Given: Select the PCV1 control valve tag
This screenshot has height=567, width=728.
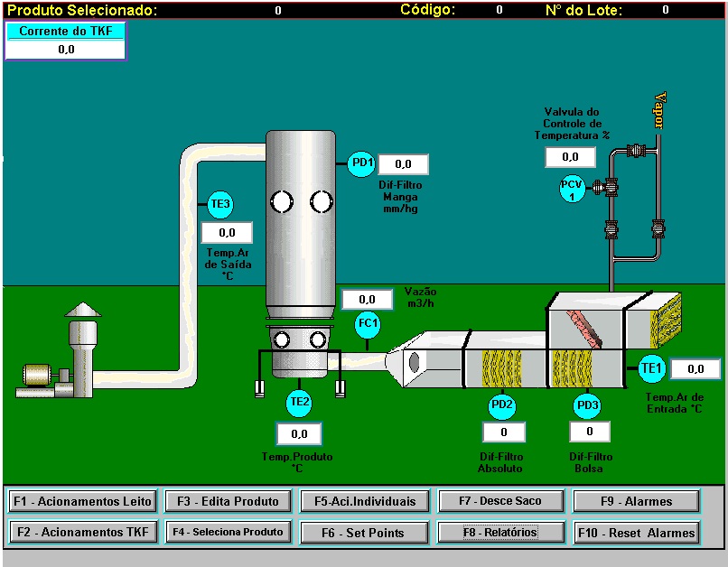Looking at the screenshot, I should [572, 190].
